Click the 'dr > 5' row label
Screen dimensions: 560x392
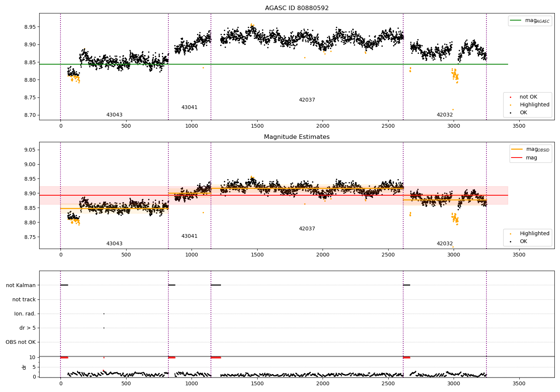pos(28,328)
